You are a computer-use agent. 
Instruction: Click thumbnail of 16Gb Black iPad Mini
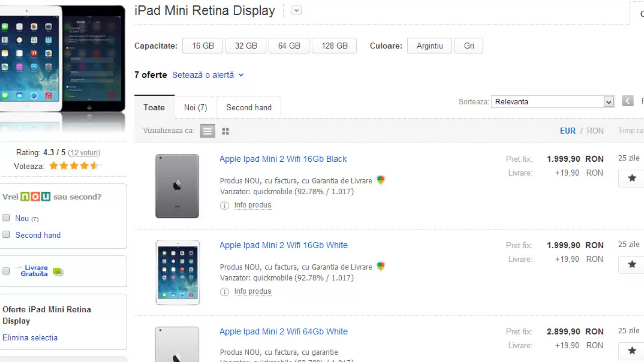pyautogui.click(x=177, y=186)
